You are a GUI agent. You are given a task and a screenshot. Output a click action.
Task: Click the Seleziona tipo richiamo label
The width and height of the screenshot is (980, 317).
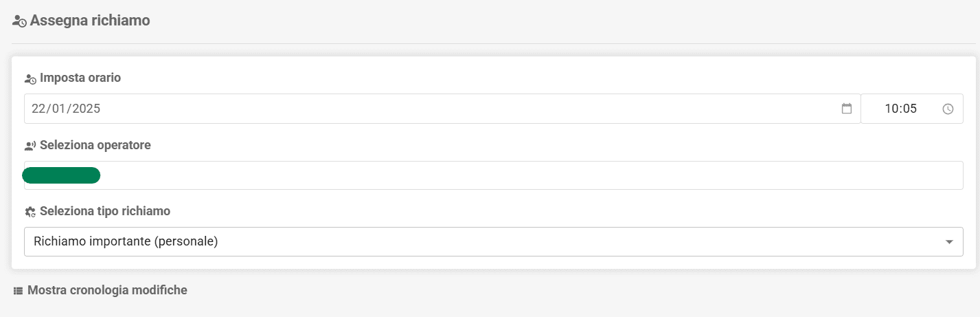pyautogui.click(x=105, y=211)
